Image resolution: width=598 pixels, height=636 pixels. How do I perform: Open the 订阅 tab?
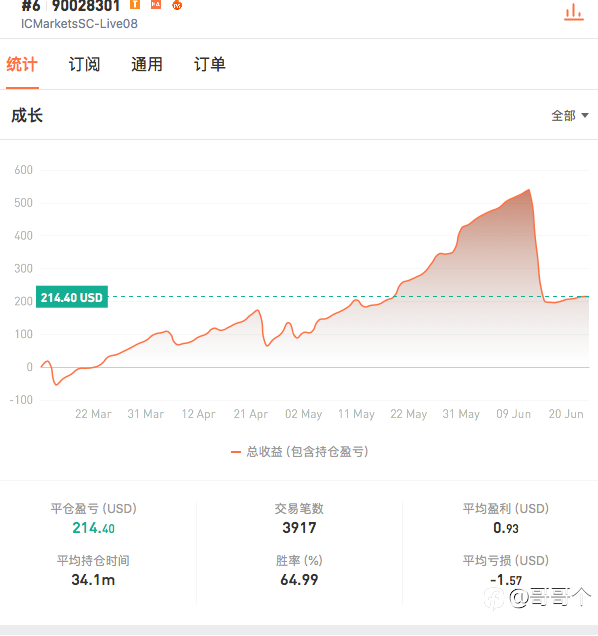coord(84,64)
